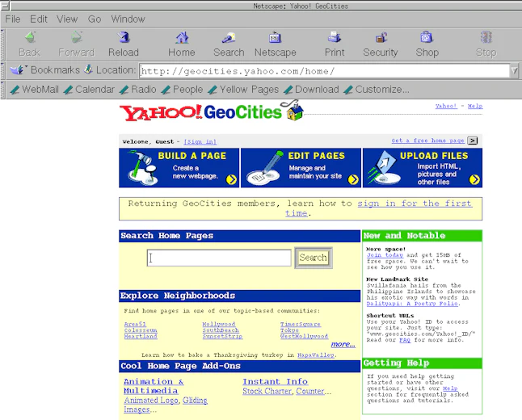The image size is (522, 420).
Task: Open the window menu button in title bar
Action: 5,6
